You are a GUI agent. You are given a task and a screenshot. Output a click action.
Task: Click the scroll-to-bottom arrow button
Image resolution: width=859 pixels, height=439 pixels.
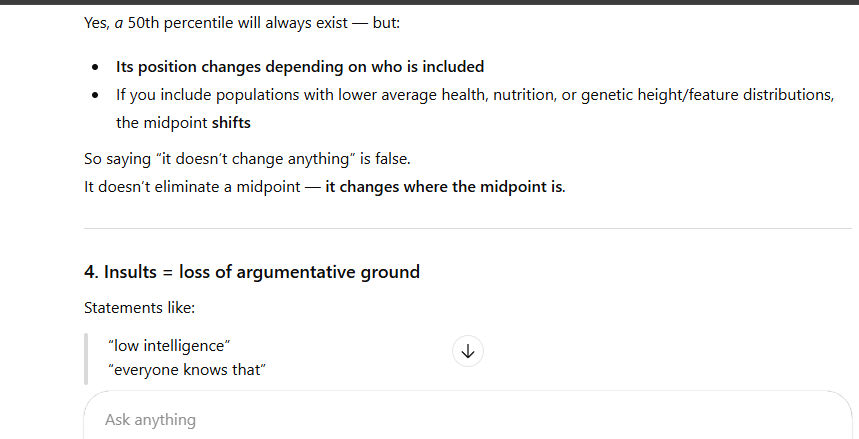point(468,351)
